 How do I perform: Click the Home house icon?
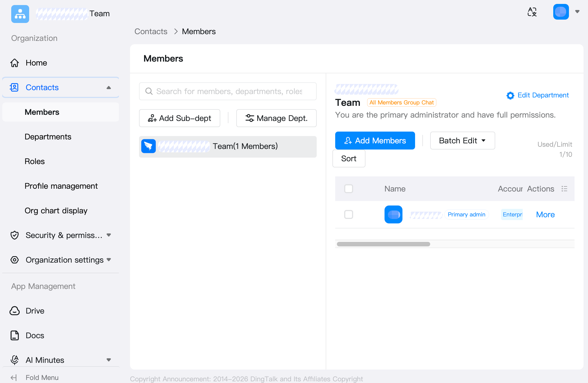[x=15, y=63]
